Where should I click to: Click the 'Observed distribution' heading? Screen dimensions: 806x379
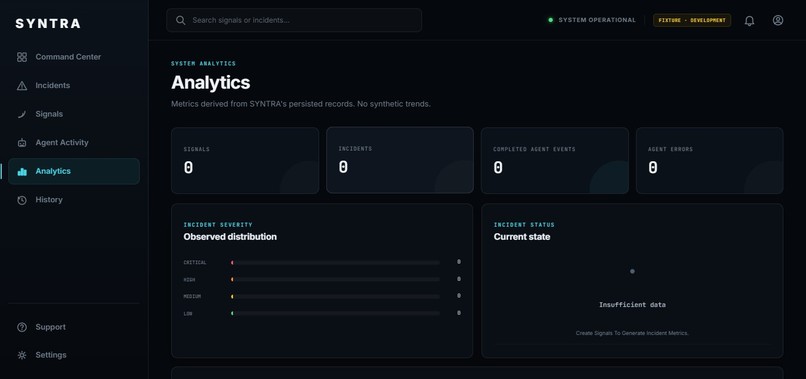tap(230, 237)
